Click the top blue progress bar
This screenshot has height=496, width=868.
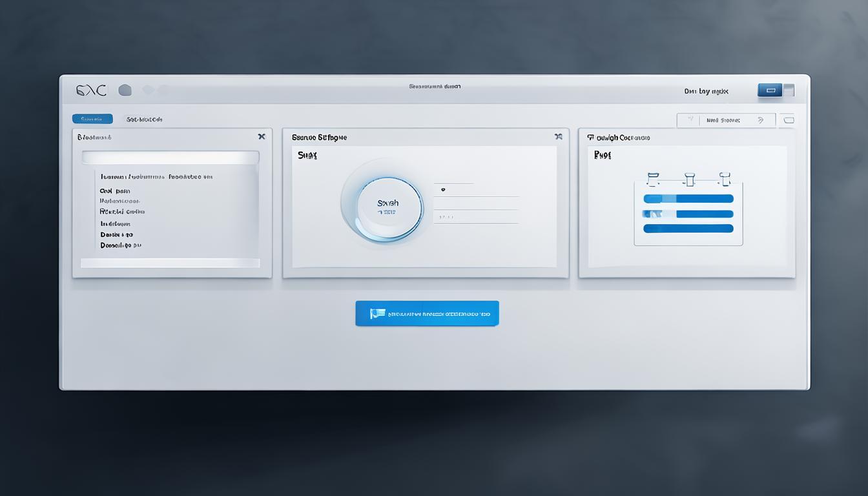coord(688,199)
